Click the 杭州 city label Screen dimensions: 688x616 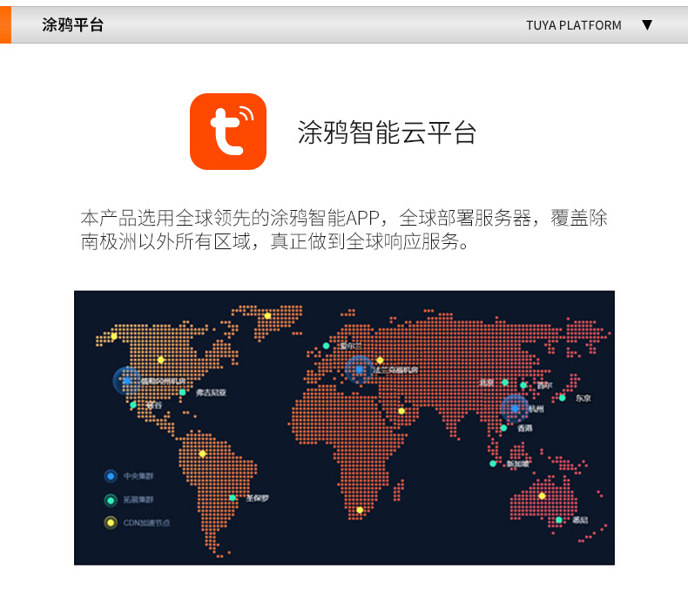point(536,409)
